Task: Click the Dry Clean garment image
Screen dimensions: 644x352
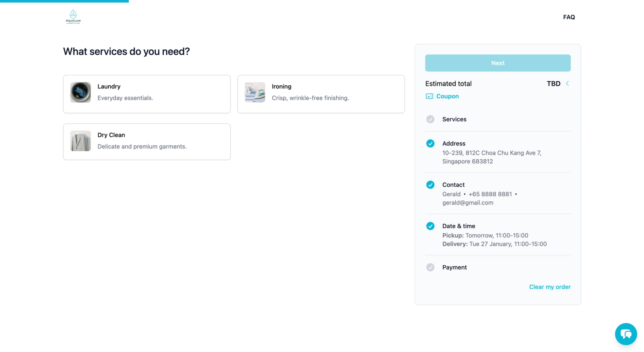Action: point(80,141)
